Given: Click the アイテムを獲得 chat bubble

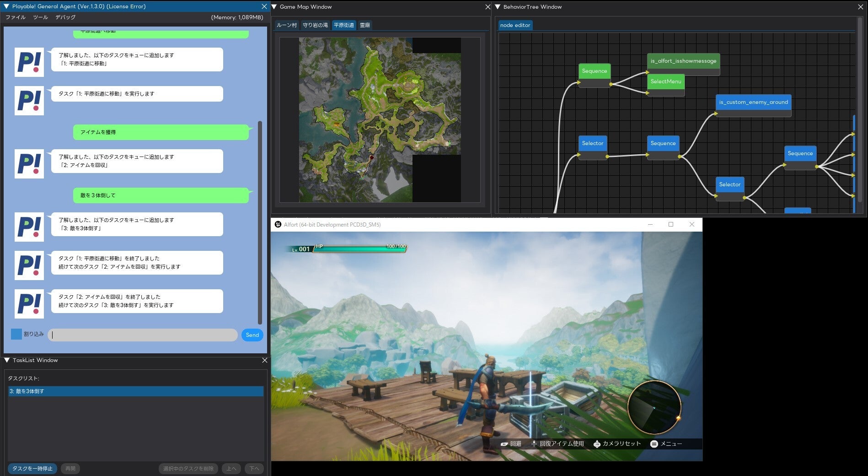Looking at the screenshot, I should pyautogui.click(x=161, y=132).
